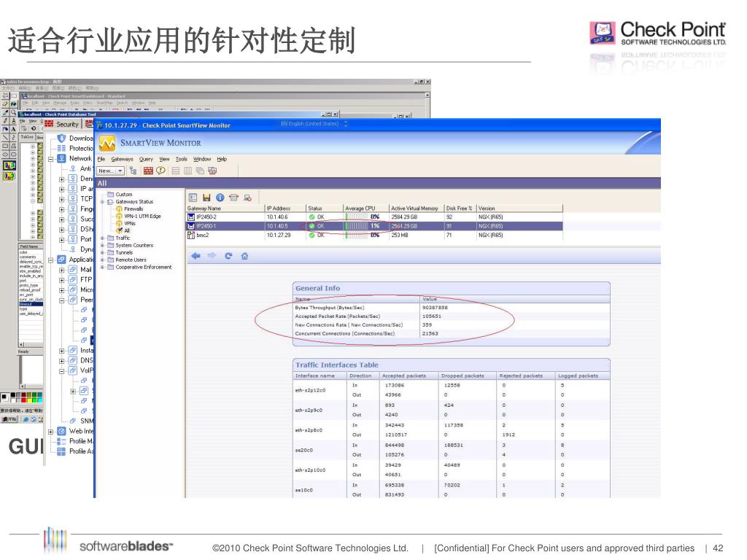Click the tree view icon in SmartView Monitor toolbar
This screenshot has width=747, height=560.
click(133, 171)
